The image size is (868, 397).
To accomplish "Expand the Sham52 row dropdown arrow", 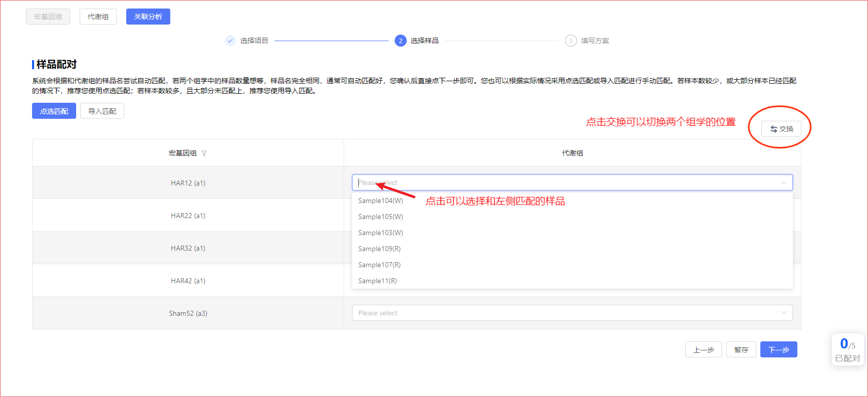I will pyautogui.click(x=784, y=313).
